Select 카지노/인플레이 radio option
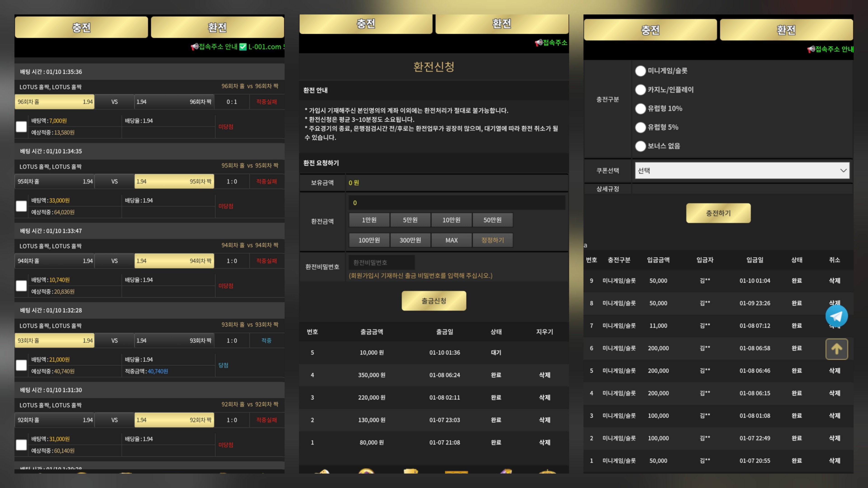Viewport: 868px width, 488px height. [640, 90]
